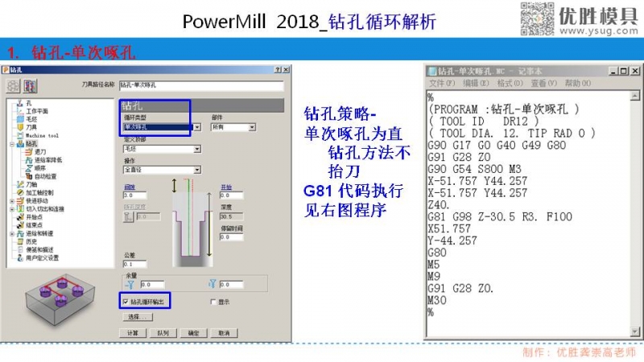Click the 开始 start value field 0.0

(x=231, y=195)
